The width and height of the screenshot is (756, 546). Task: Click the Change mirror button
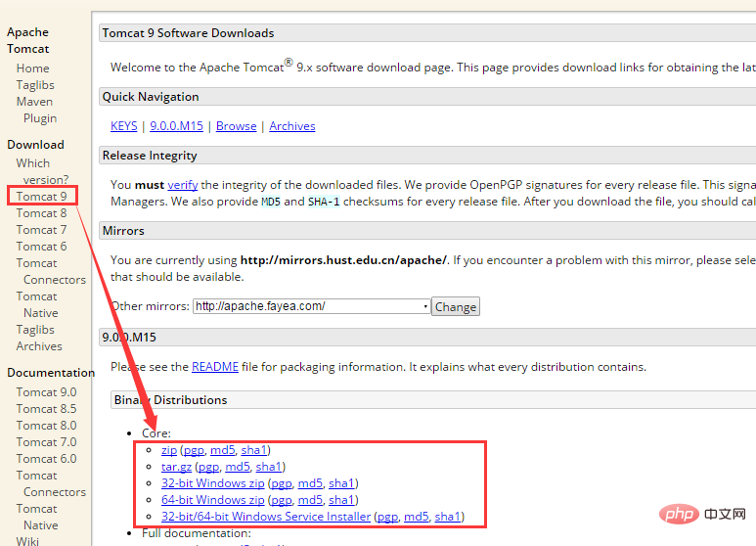coord(455,307)
